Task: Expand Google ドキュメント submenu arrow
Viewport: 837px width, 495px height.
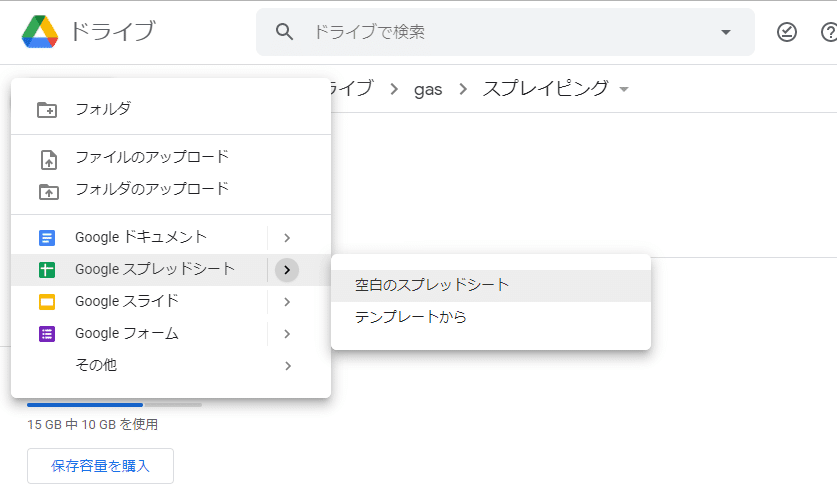Action: point(287,238)
